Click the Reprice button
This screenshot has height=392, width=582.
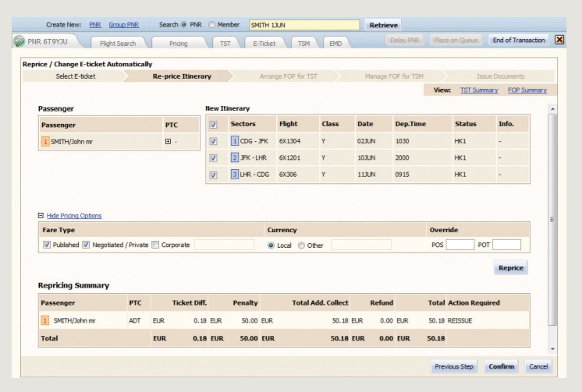(511, 268)
